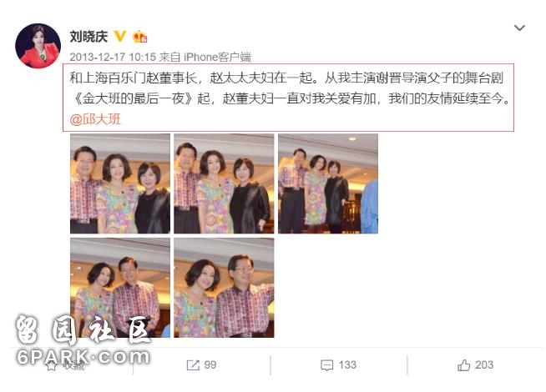Open the 刘晓庆 username link
The image size is (546, 392).
point(88,36)
